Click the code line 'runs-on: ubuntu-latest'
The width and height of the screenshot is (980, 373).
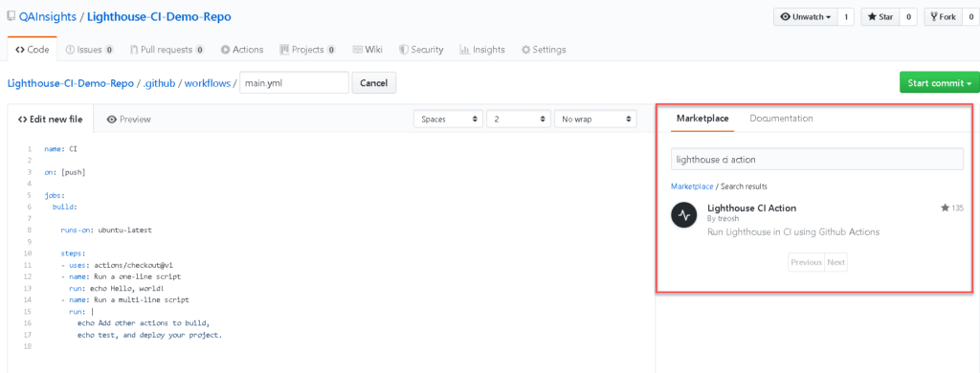tap(106, 230)
